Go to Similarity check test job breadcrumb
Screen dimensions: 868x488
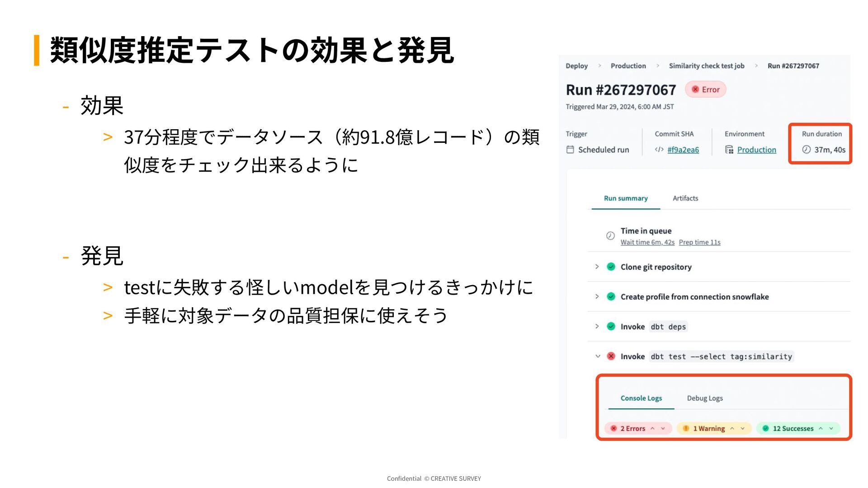706,66
